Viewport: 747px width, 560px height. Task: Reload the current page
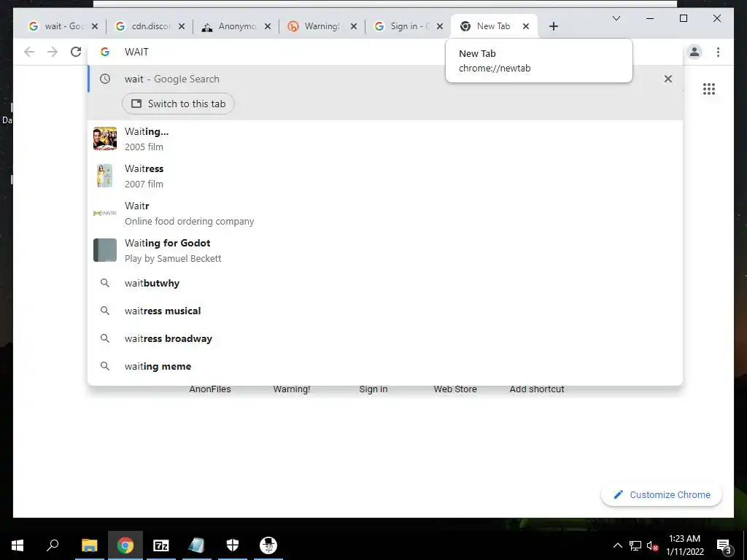tap(76, 52)
